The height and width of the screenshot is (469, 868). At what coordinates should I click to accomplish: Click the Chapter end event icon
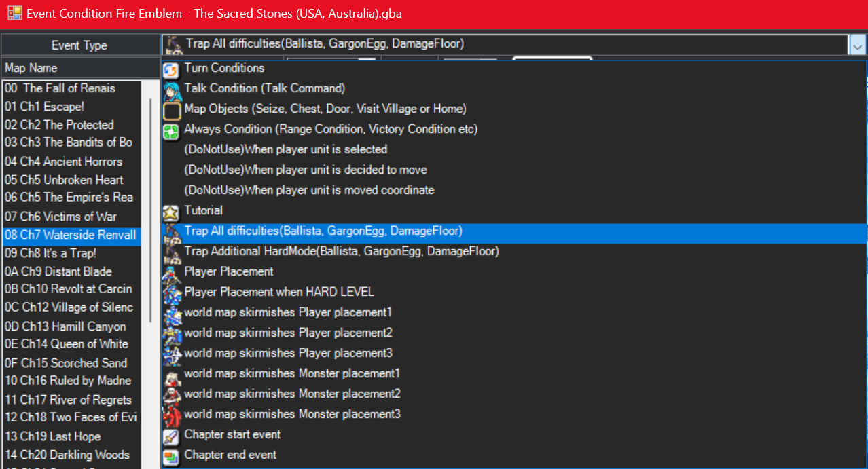pos(172,456)
